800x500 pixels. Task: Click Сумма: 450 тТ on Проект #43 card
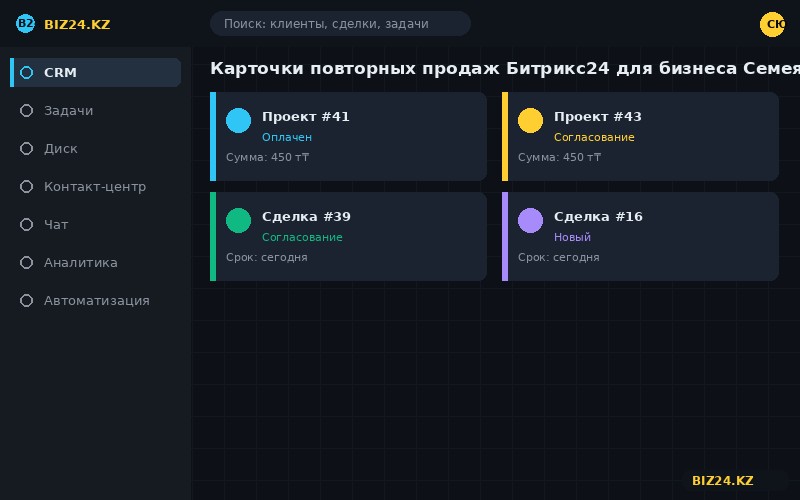(x=559, y=157)
